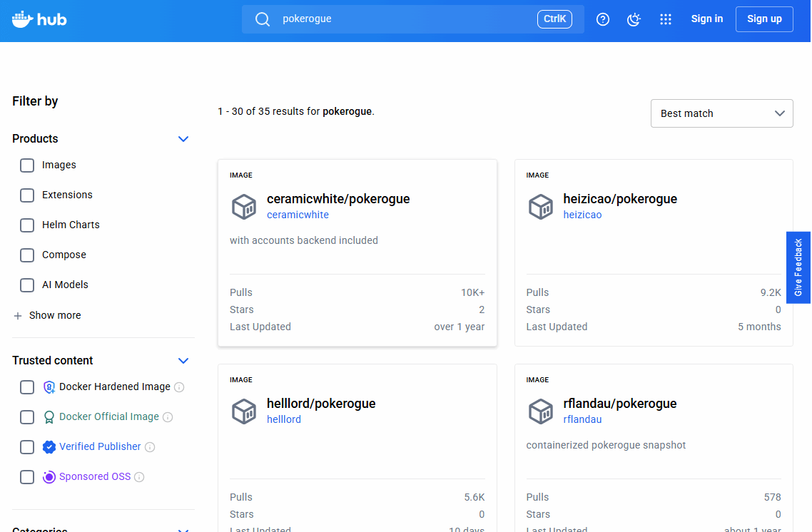Toggle the dark mode theme icon
This screenshot has width=812, height=532.
coord(634,19)
